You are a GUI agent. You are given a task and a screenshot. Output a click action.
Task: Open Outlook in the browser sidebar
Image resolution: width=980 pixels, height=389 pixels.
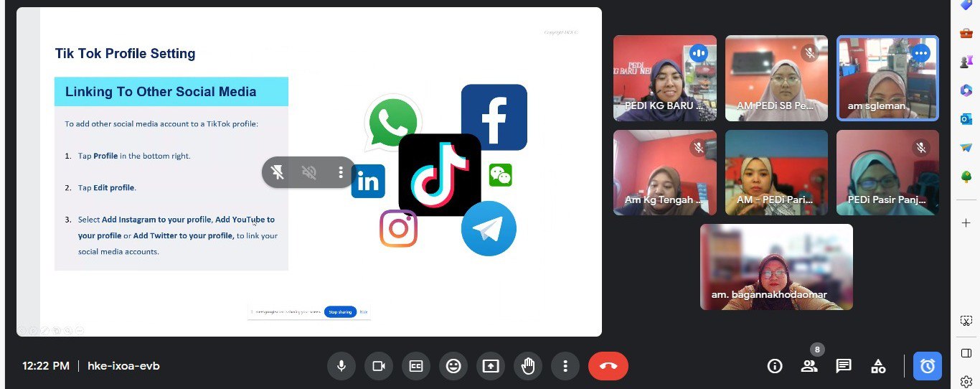click(x=966, y=119)
